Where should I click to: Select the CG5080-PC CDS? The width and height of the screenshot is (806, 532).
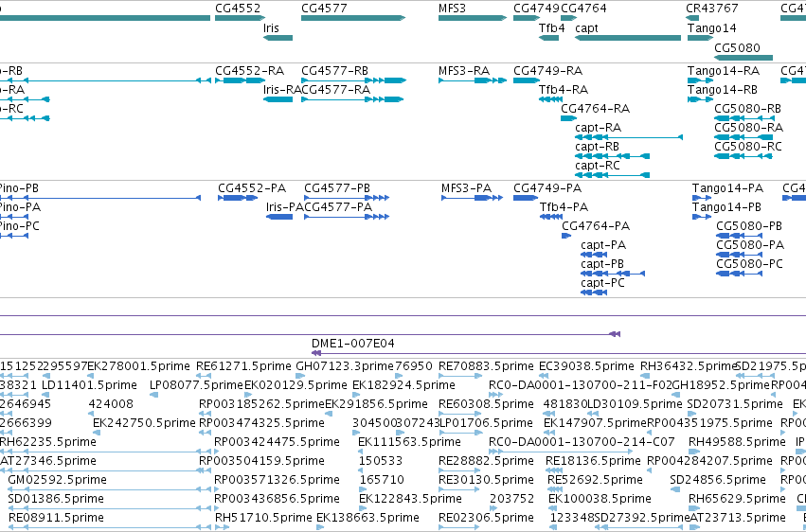(x=739, y=274)
